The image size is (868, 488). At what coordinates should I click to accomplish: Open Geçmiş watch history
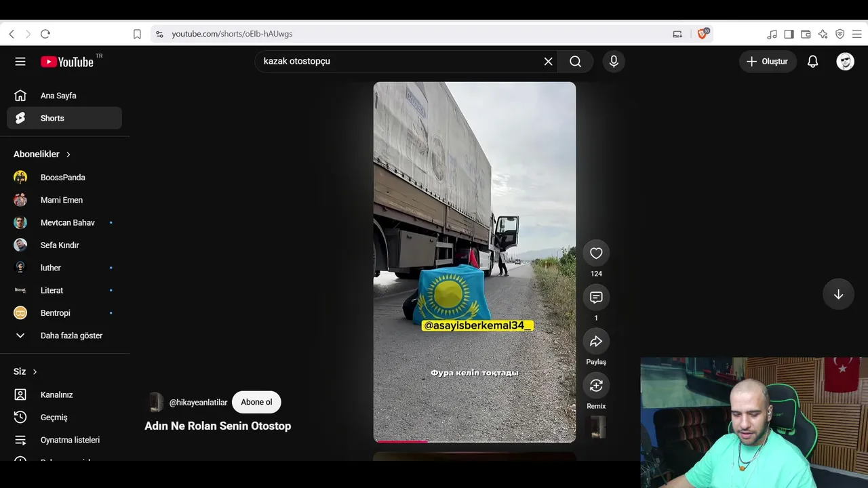[64, 418]
